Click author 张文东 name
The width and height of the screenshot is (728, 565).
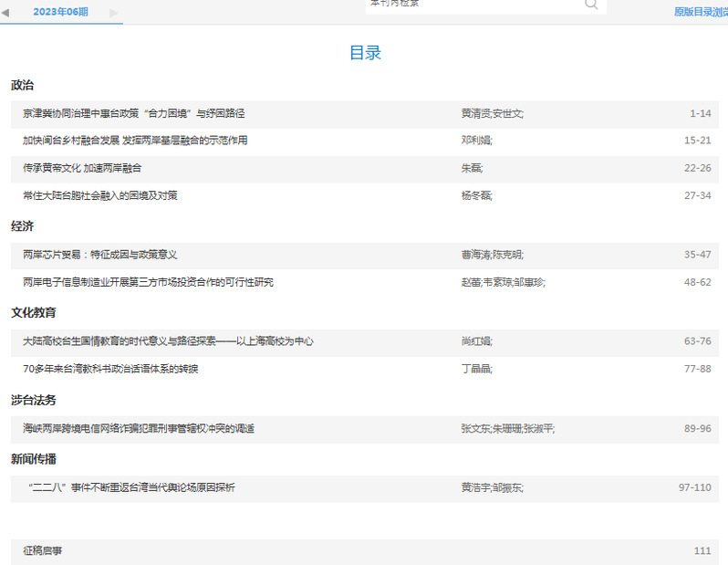point(475,428)
